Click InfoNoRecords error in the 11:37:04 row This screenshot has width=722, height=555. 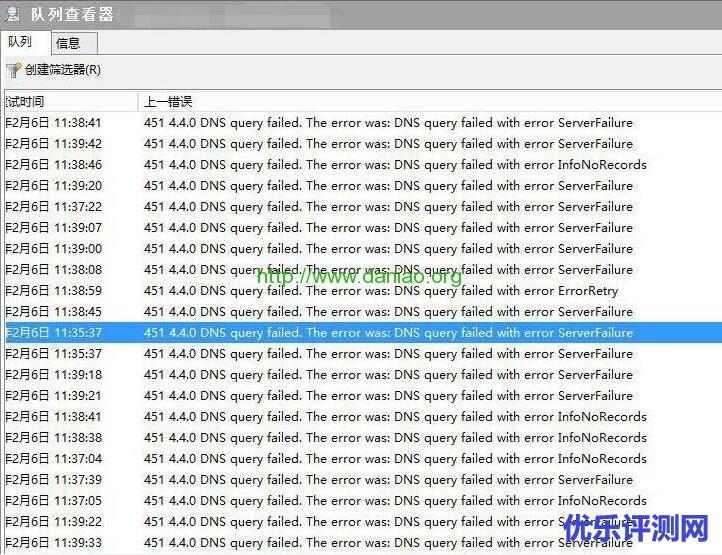395,459
